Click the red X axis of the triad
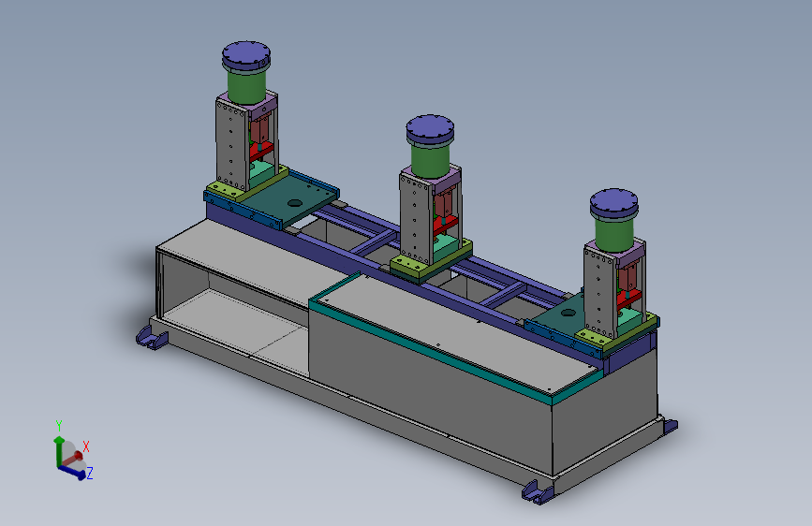Screen dimensions: 812x526 click(x=74, y=458)
